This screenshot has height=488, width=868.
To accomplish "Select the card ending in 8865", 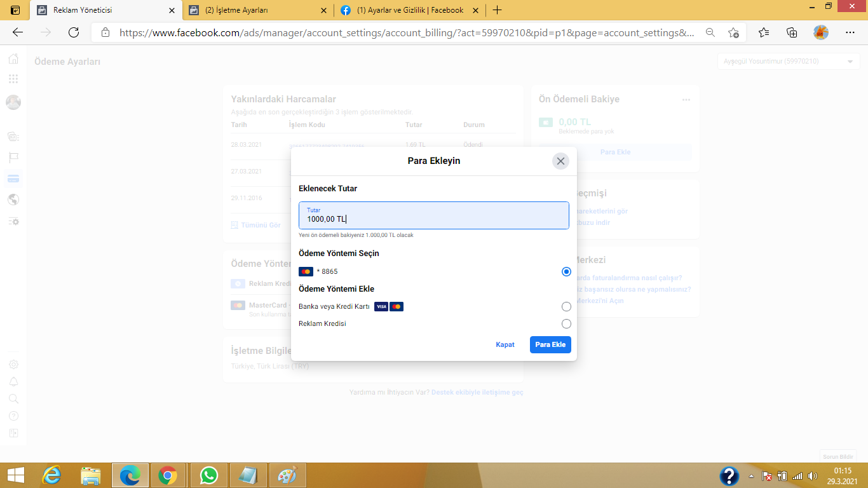I will 566,272.
